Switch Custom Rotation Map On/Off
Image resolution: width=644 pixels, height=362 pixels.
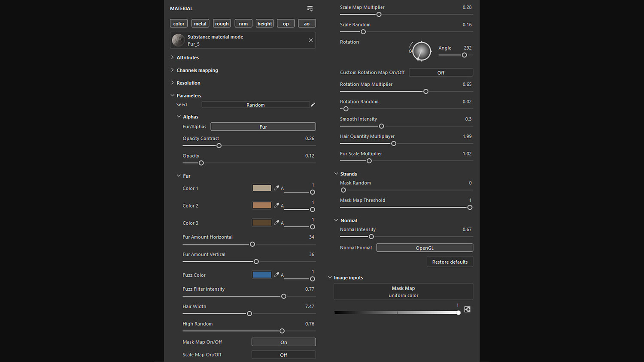[x=440, y=72]
